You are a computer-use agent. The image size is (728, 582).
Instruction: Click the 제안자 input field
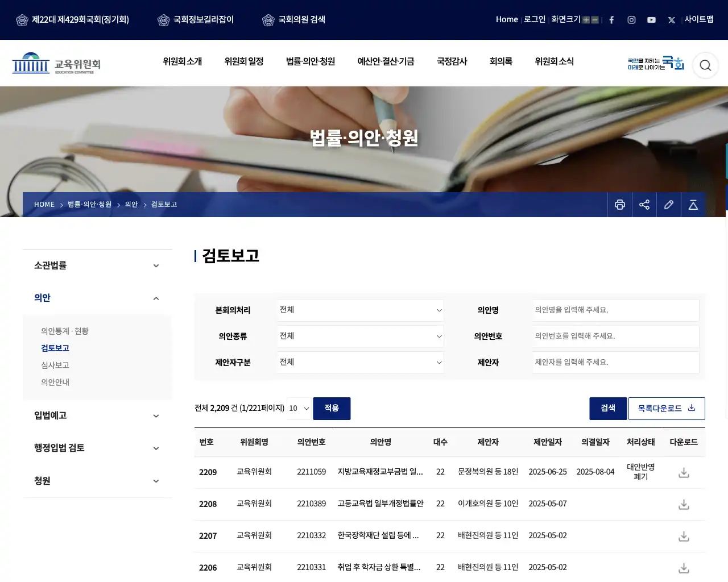pos(616,363)
